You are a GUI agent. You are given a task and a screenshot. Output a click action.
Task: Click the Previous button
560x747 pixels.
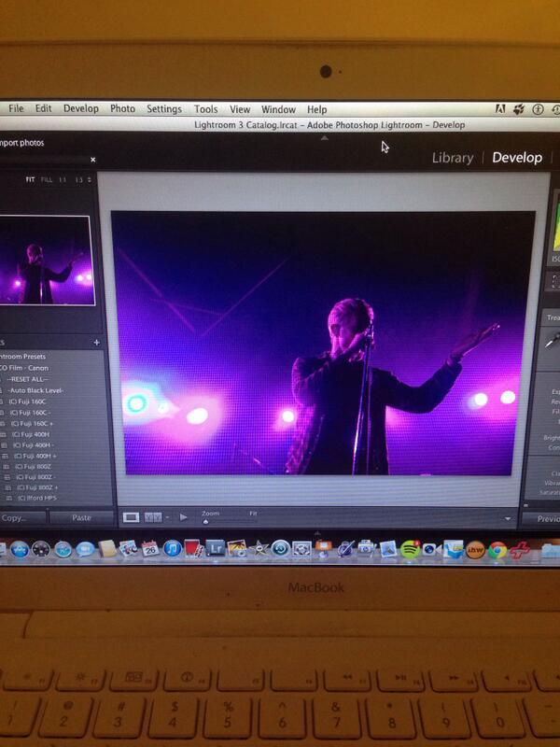[x=541, y=519]
